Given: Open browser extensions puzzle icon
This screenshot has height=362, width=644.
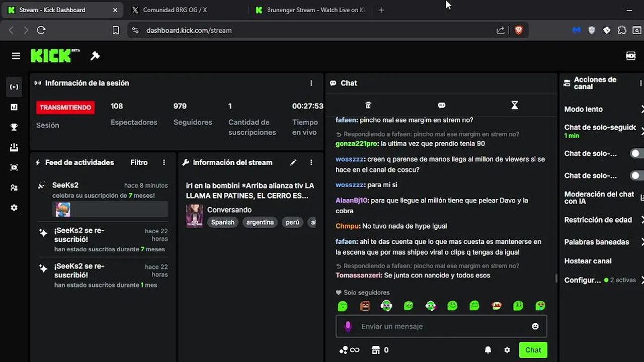Looking at the screenshot, I should [x=622, y=30].
